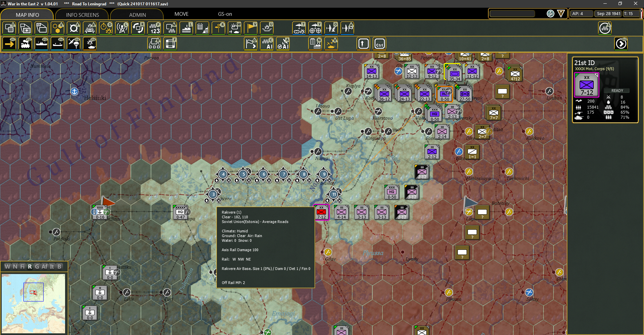Viewport: 644px width, 335px height.
Task: Select the XXXXX HQ 0-47 counter
Action: tap(180, 212)
